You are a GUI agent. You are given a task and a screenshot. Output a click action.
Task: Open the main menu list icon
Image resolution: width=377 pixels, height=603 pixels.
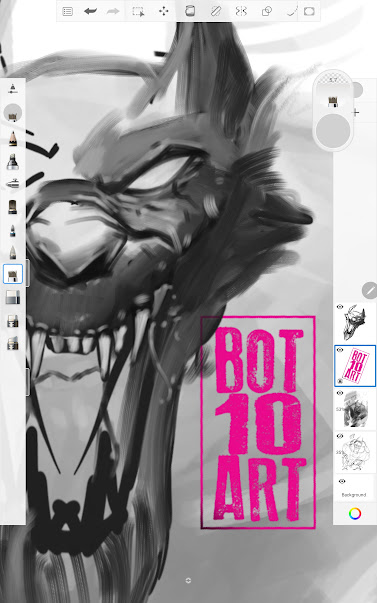click(68, 12)
